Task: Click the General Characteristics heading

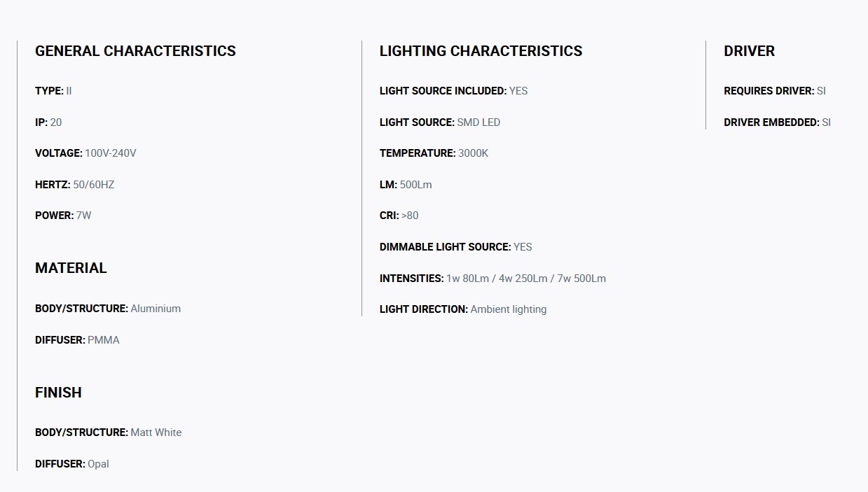Action: point(135,51)
